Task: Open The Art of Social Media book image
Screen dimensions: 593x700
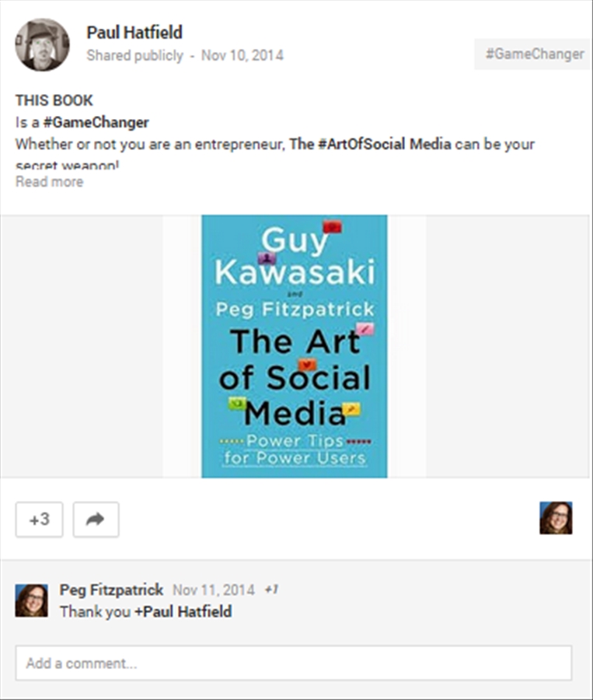Action: [295, 346]
